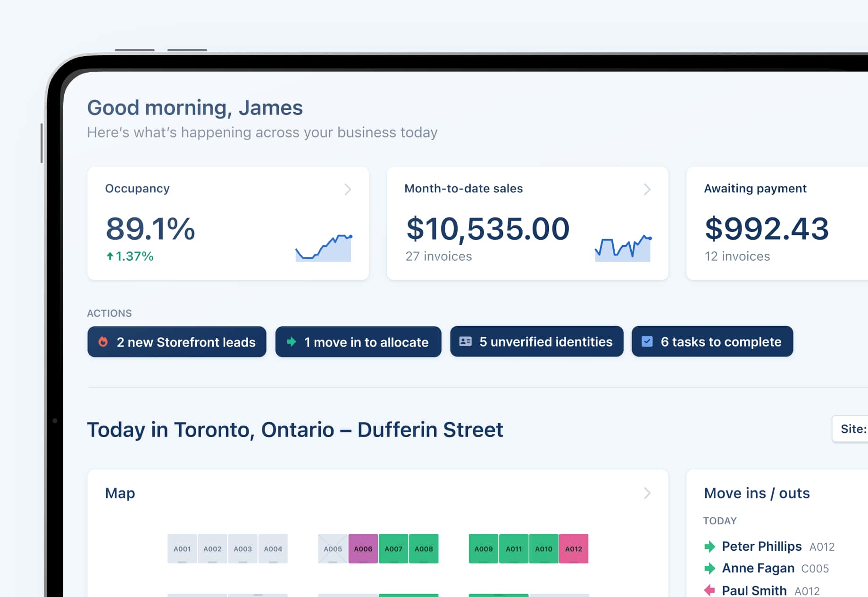
Task: Expand the Map panel
Action: (647, 493)
